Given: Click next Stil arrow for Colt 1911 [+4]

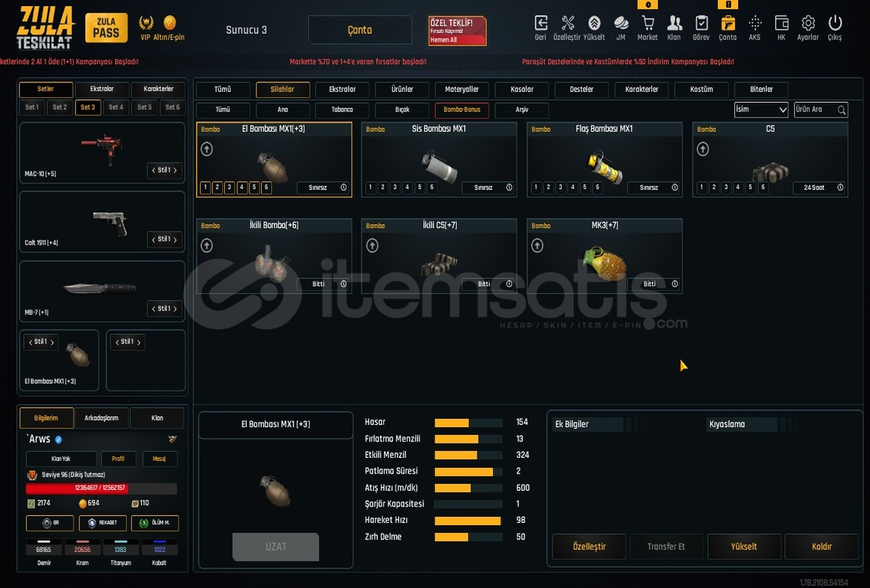Looking at the screenshot, I should pos(176,239).
